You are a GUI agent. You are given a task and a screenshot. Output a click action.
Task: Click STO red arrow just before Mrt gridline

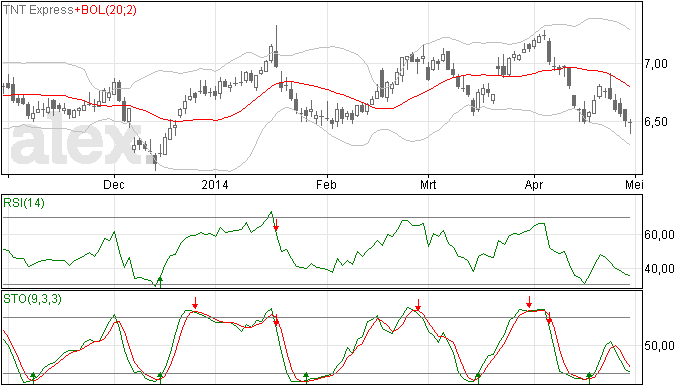418,305
